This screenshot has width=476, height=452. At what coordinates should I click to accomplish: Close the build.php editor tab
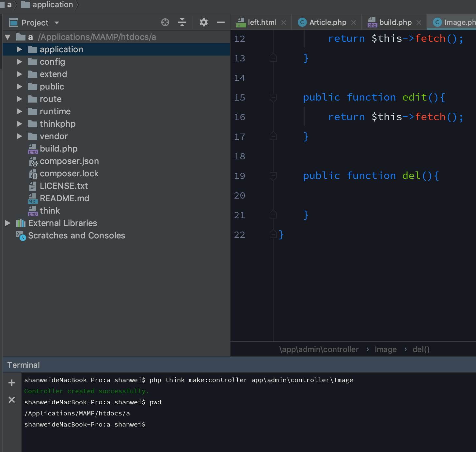click(419, 23)
